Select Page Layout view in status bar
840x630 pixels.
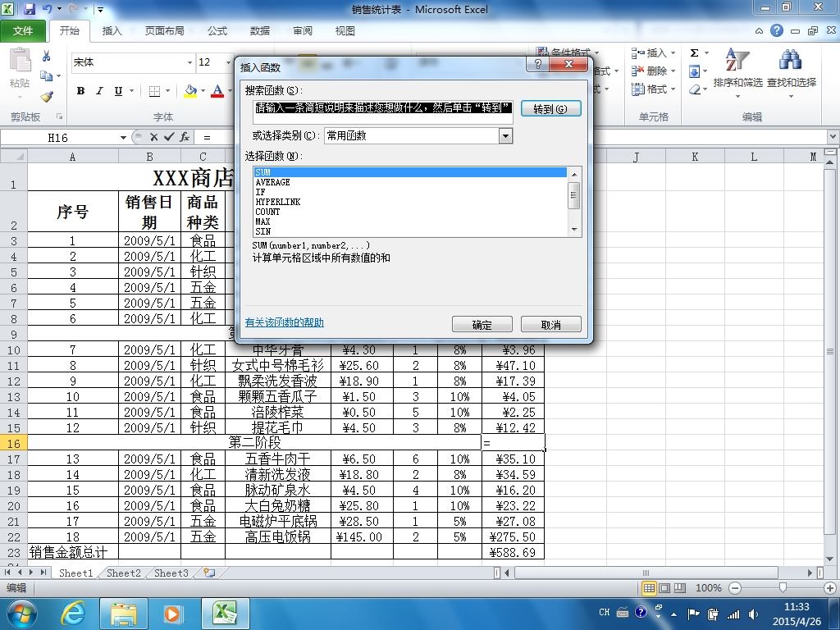coord(664,588)
